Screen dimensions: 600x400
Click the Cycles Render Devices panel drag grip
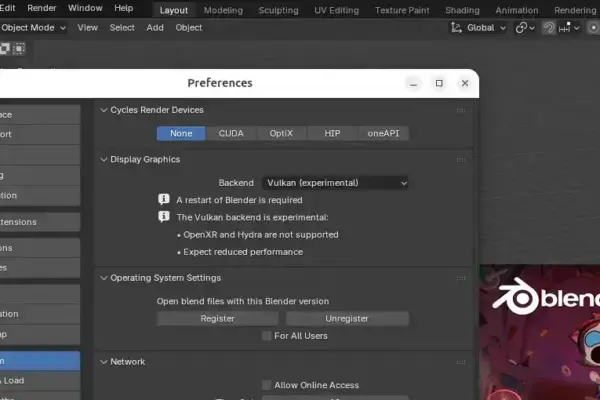click(461, 110)
